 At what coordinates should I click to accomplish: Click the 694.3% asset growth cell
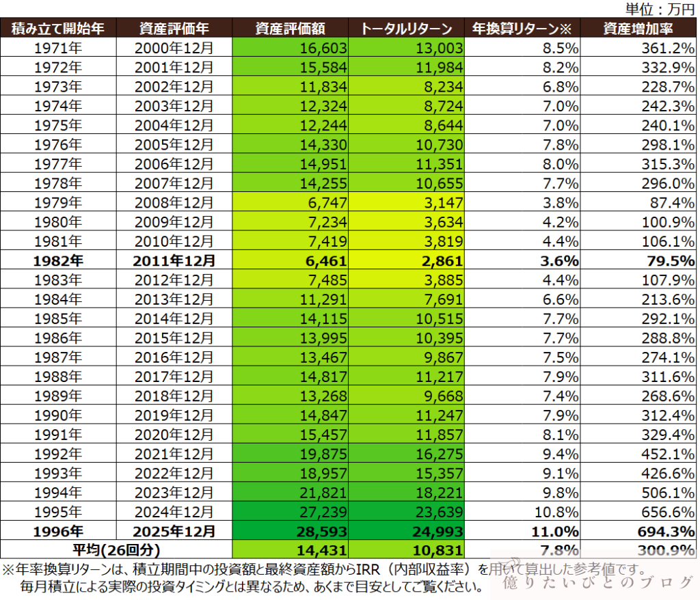pyautogui.click(x=638, y=531)
